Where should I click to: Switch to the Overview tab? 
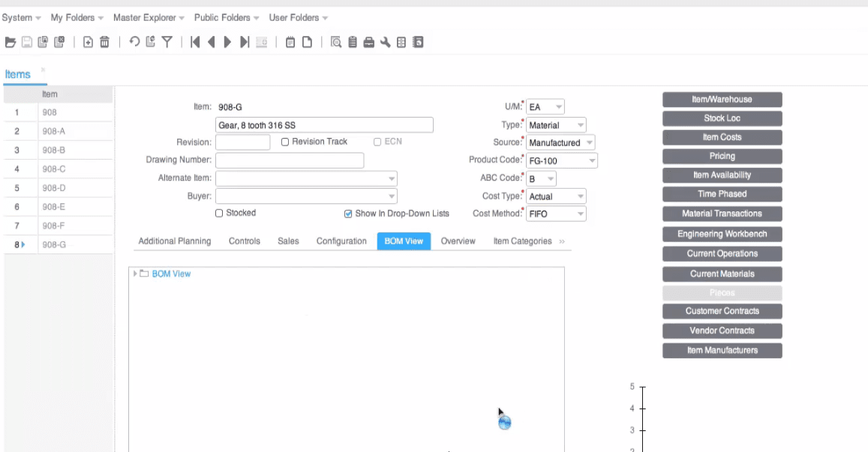[458, 241]
